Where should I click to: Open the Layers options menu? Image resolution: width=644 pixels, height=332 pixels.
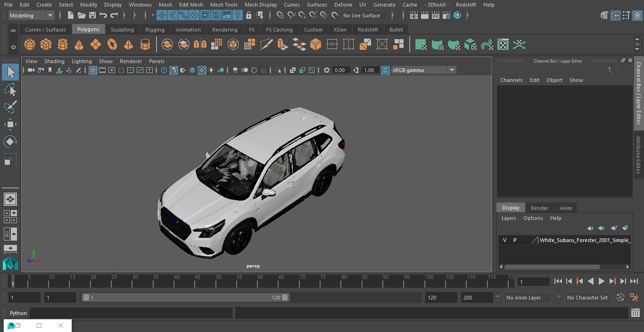[533, 218]
